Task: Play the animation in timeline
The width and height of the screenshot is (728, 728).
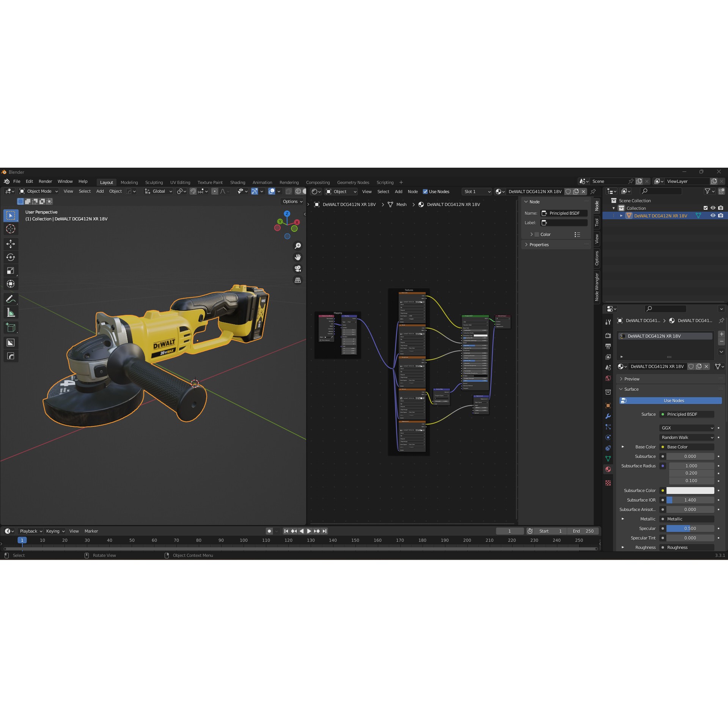Action: (309, 531)
